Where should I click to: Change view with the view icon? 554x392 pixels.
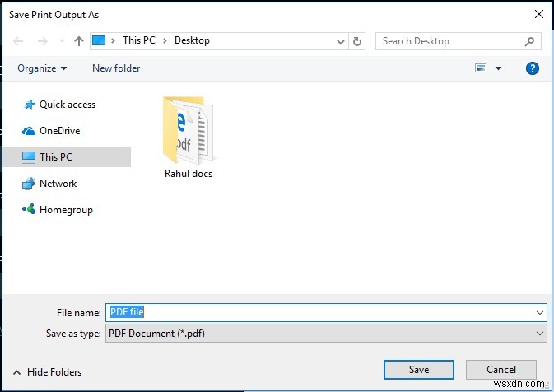pyautogui.click(x=481, y=68)
